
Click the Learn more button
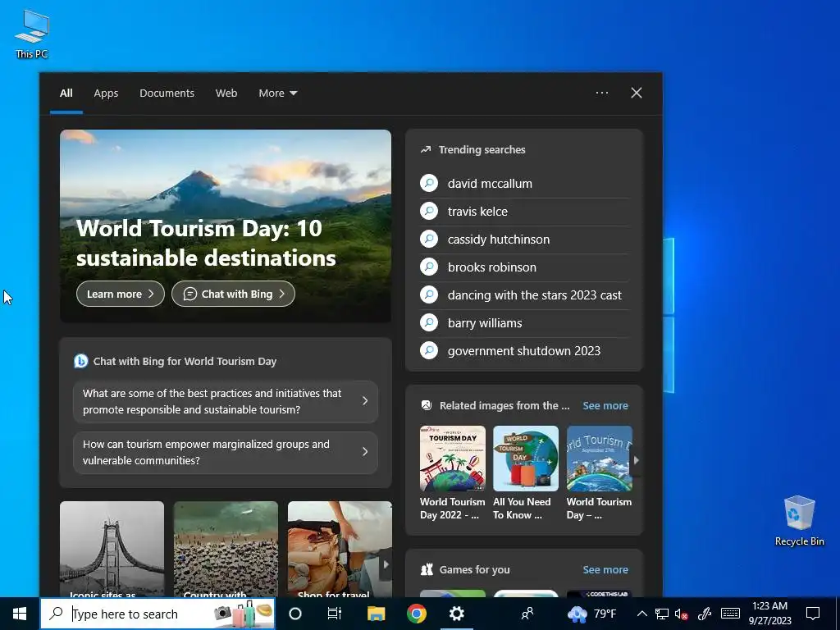121,294
